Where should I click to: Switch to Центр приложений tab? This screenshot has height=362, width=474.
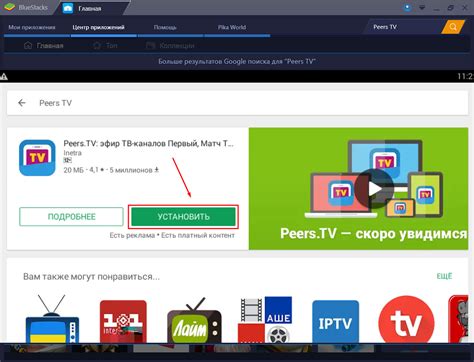click(99, 27)
